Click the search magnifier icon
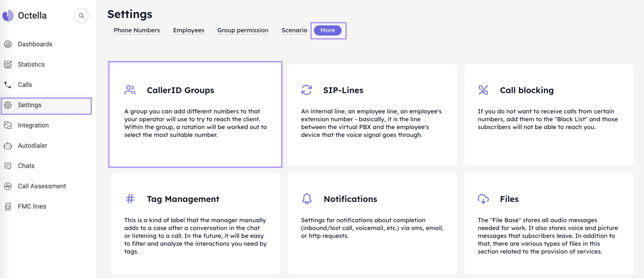The width and height of the screenshot is (644, 278). pos(81,16)
